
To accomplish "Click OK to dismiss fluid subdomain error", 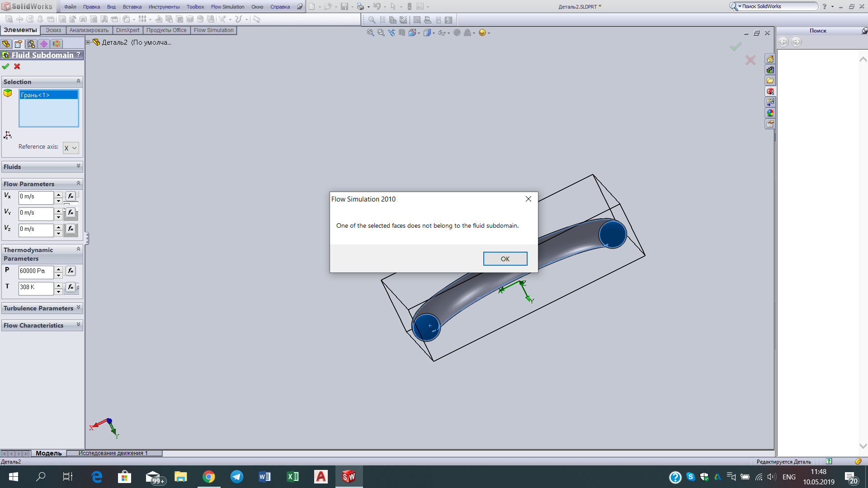I will 505,258.
